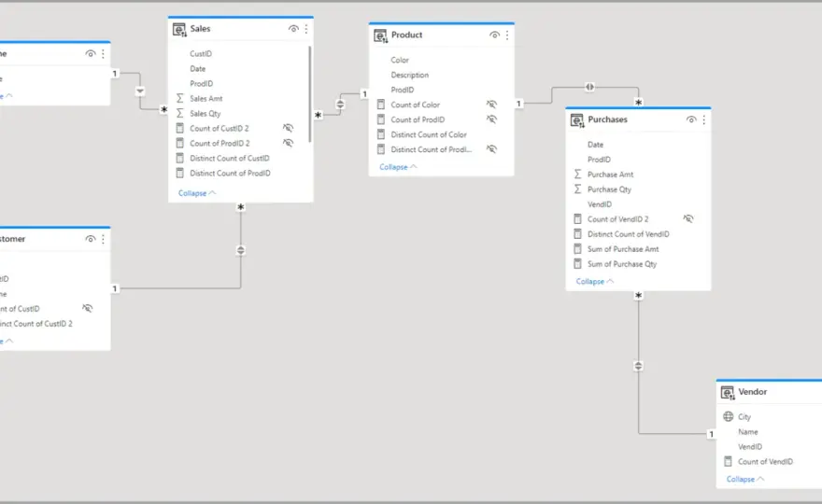
Task: Unhide the Count of ProdID 2 field
Action: point(289,143)
